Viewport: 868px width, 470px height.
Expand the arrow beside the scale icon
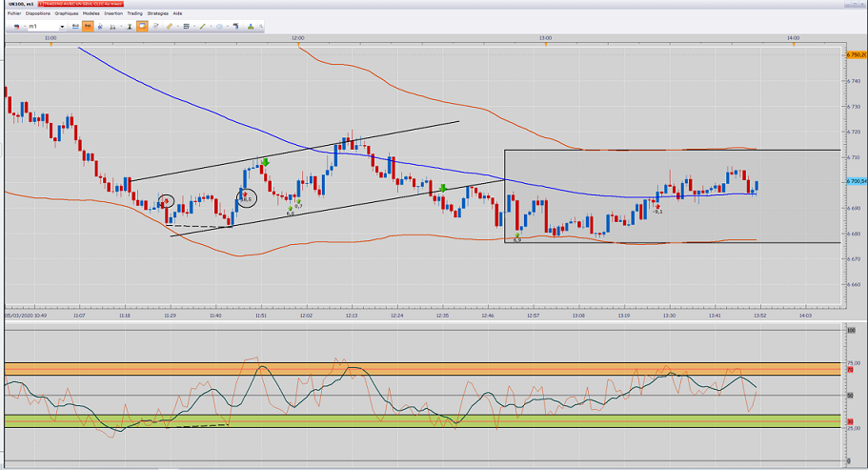coord(121,26)
